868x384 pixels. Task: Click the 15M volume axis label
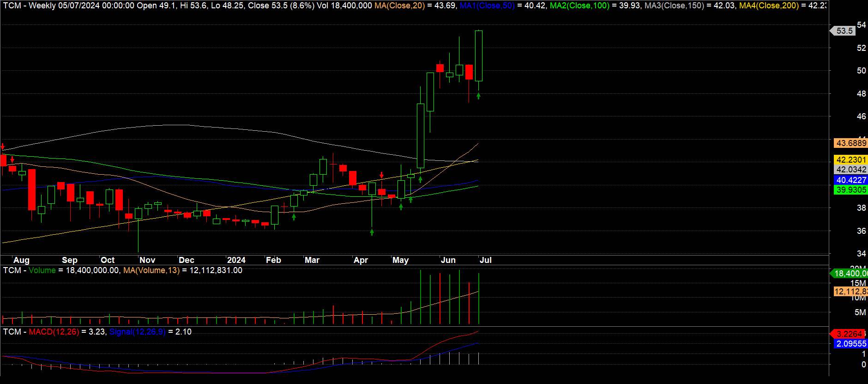pos(858,283)
